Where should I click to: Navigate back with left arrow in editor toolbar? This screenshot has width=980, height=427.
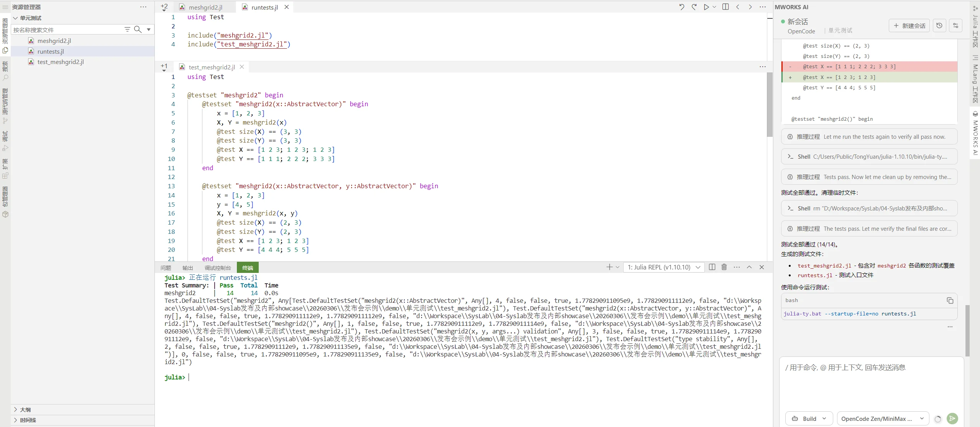(x=738, y=7)
